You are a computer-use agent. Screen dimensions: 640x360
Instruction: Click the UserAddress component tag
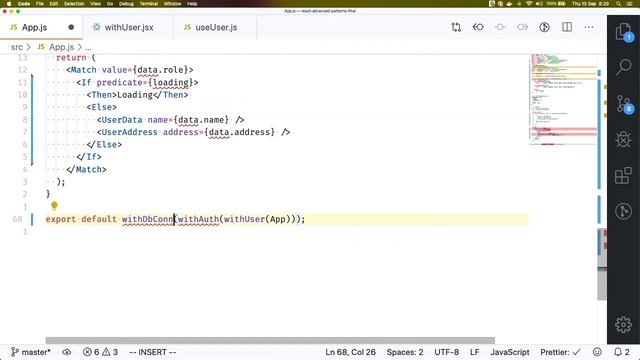pos(129,132)
